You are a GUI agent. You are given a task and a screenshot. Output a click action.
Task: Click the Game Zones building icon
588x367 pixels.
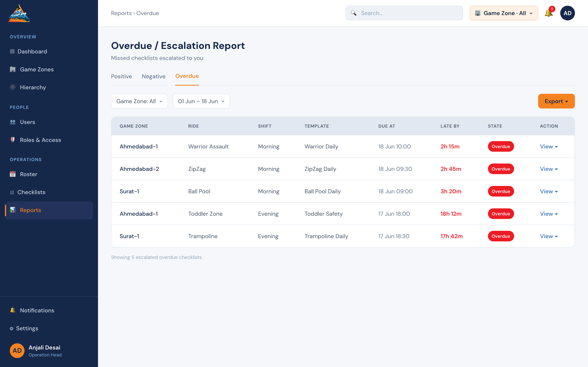click(13, 69)
